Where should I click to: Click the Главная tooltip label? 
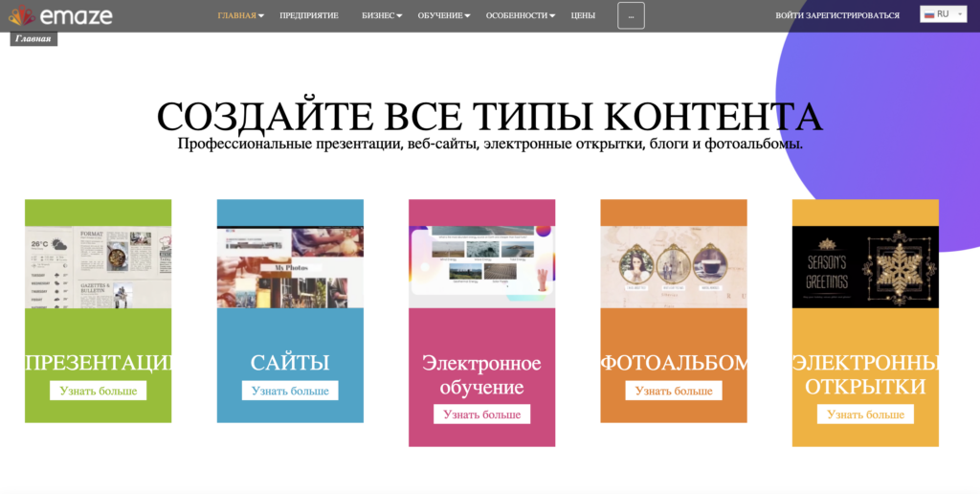[33, 38]
